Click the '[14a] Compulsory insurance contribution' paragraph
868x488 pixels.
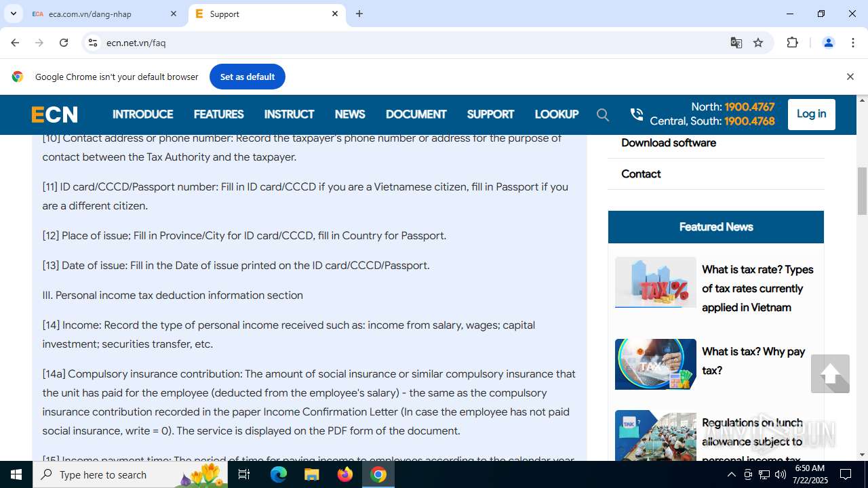309,403
